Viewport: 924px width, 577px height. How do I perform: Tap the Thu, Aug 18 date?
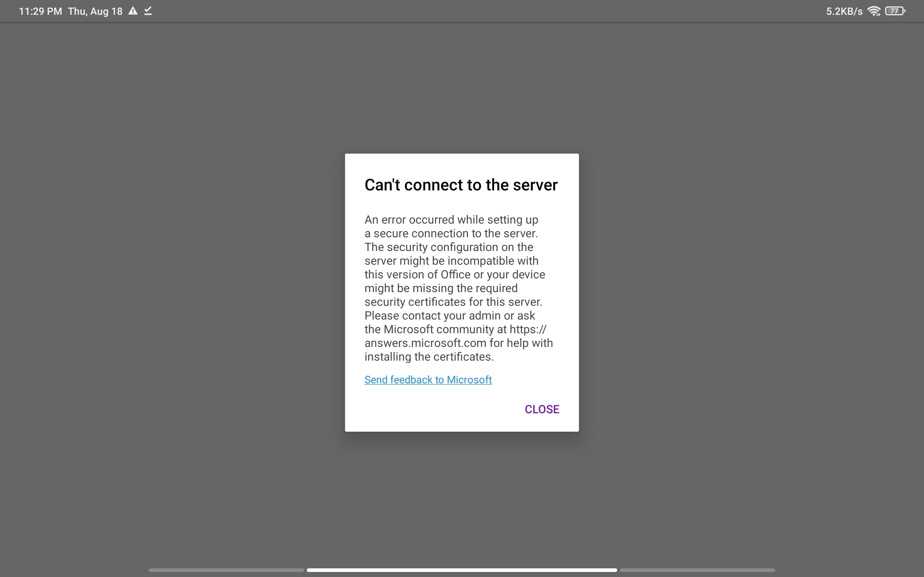pos(95,12)
